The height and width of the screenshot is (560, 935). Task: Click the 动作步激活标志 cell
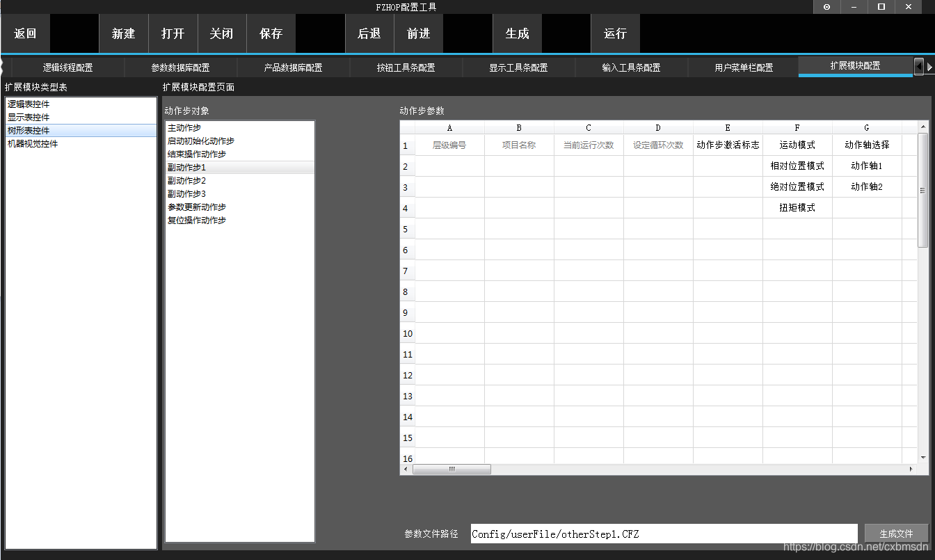[728, 145]
